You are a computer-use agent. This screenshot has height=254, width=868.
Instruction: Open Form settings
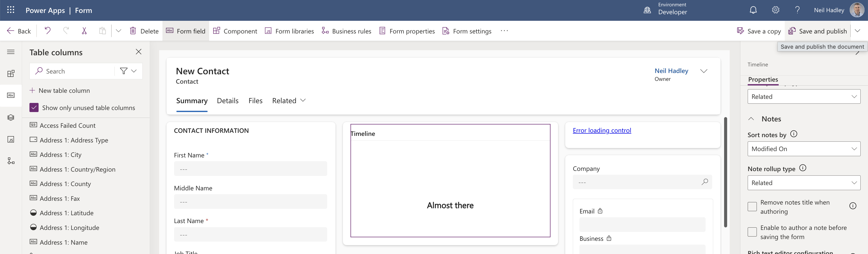[x=467, y=31]
